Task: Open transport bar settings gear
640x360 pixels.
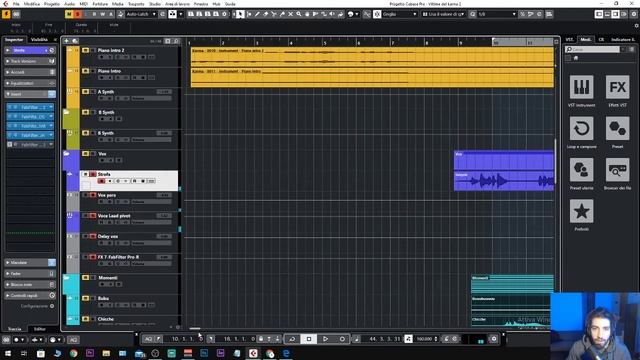Action: coord(493,339)
